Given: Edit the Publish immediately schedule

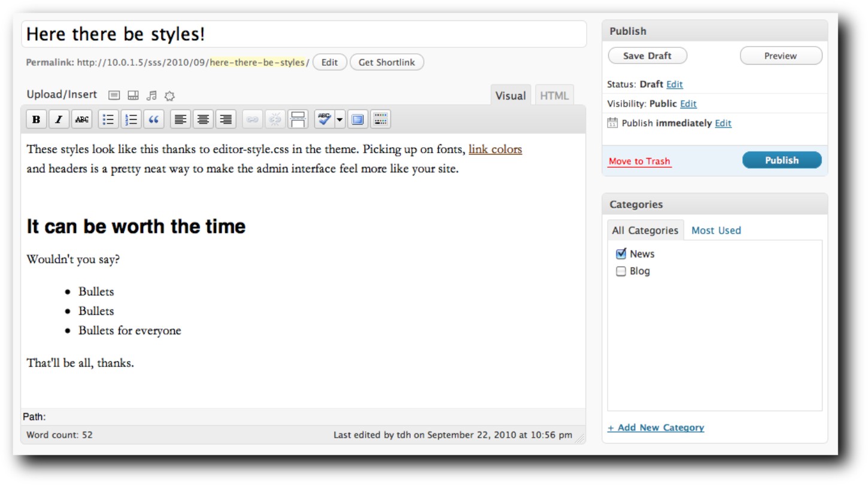Looking at the screenshot, I should click(723, 123).
